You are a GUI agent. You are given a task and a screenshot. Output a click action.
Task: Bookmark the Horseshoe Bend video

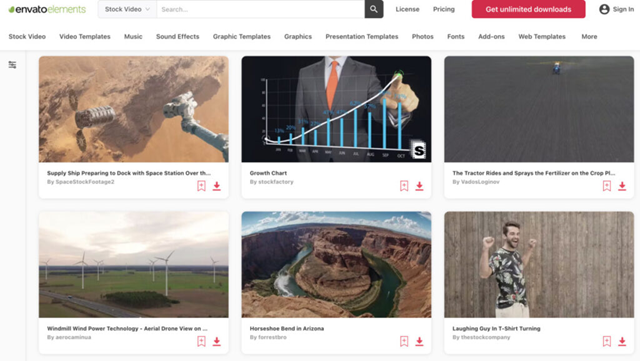coord(404,341)
